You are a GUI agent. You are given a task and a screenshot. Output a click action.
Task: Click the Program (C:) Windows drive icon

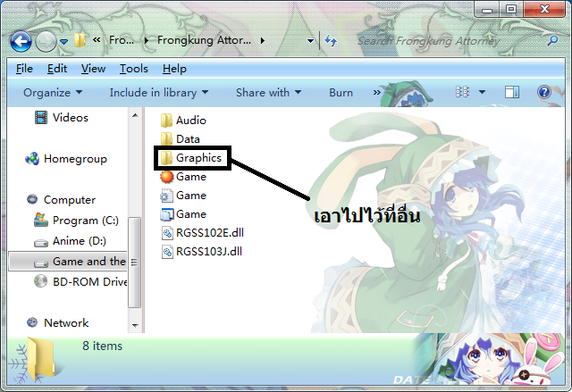(x=41, y=220)
